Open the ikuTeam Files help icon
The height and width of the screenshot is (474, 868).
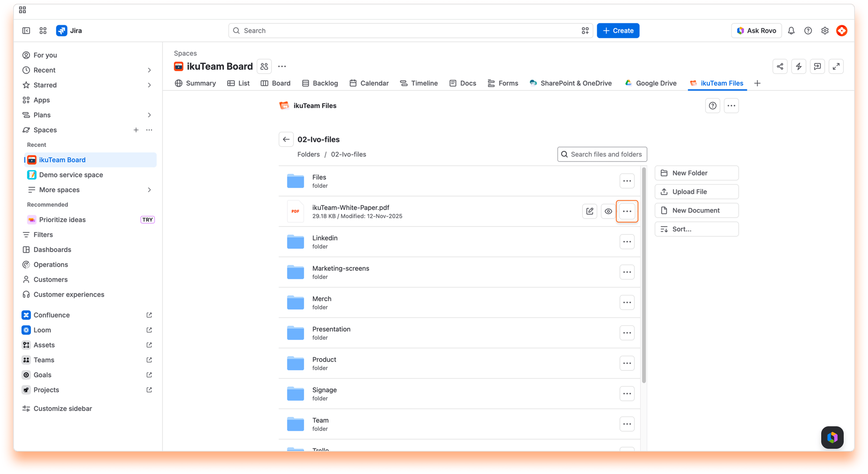(712, 106)
